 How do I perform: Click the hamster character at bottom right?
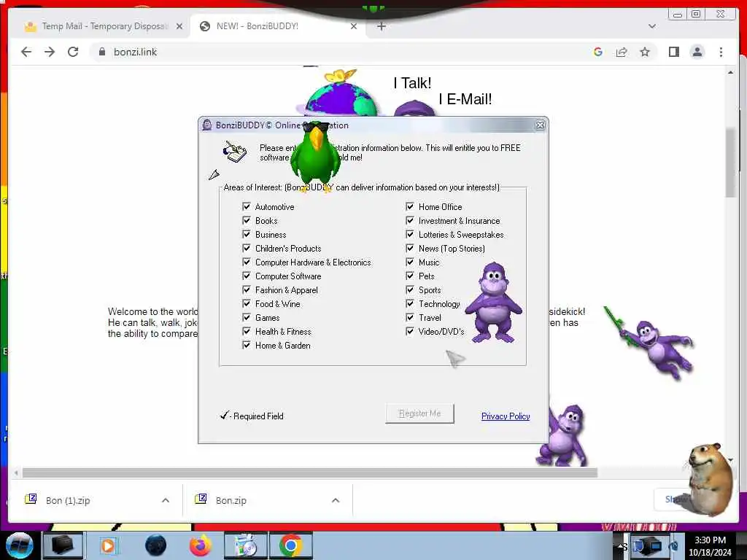coord(710,478)
